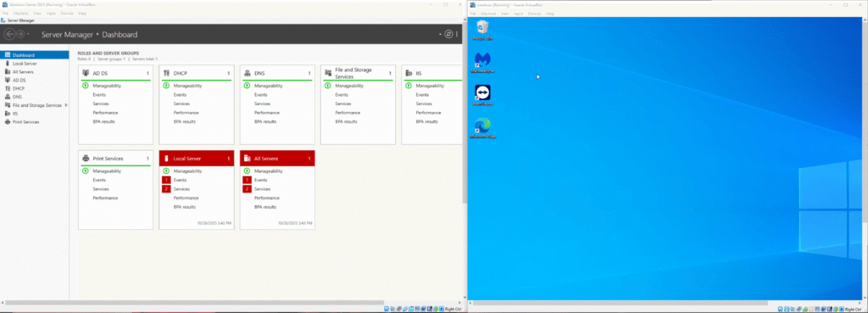Select Malwarebytes shortcut on right VM desktop
This screenshot has width=868, height=313.
(482, 63)
